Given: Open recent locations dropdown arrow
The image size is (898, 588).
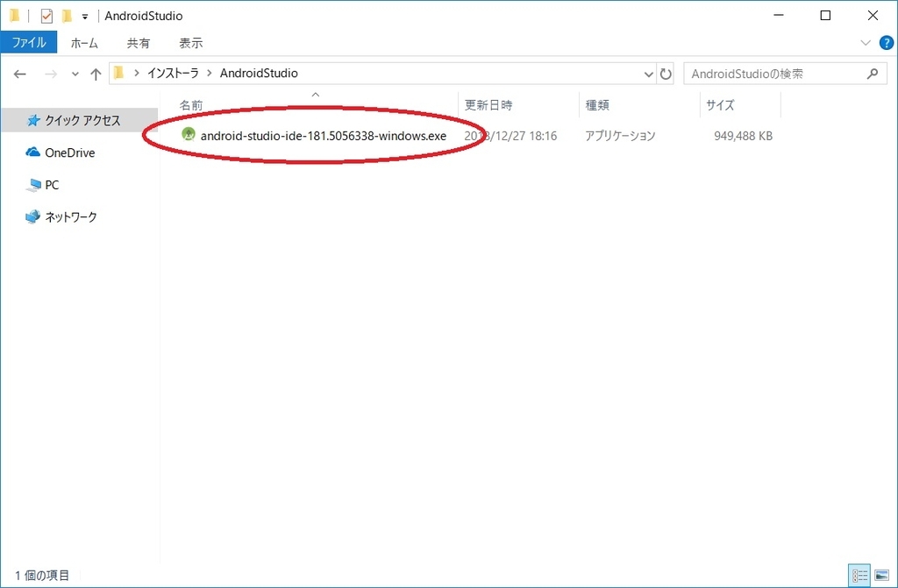Looking at the screenshot, I should [75, 74].
